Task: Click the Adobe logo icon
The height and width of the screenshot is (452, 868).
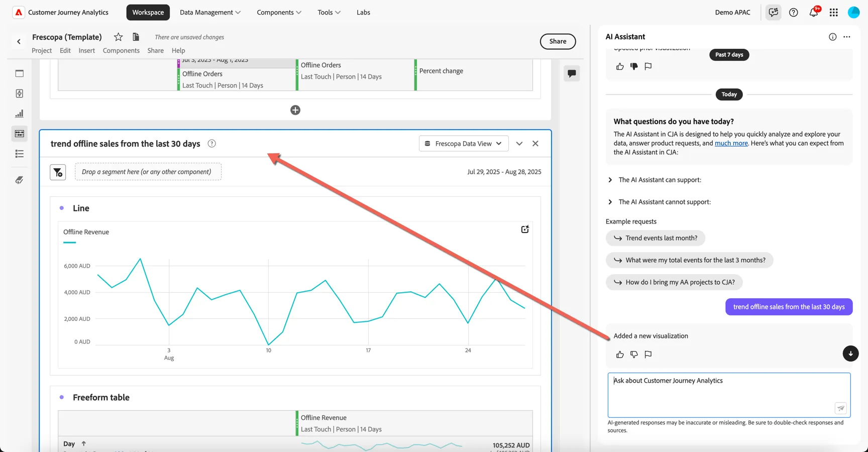Action: coord(19,12)
